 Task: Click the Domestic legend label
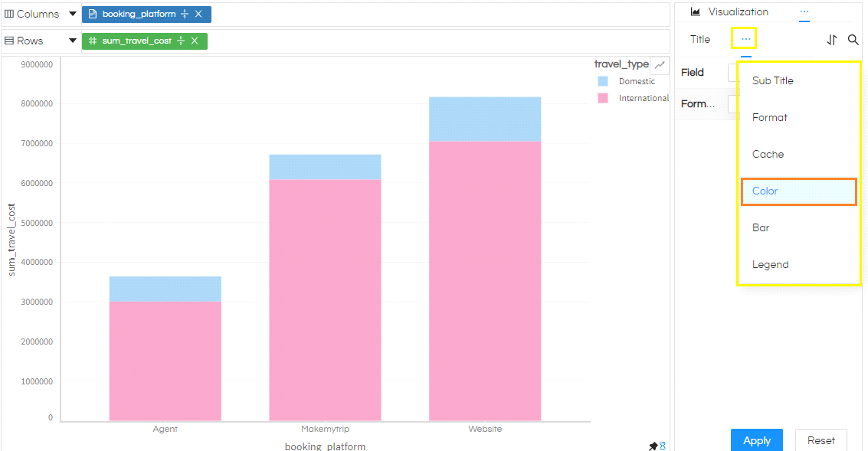637,81
